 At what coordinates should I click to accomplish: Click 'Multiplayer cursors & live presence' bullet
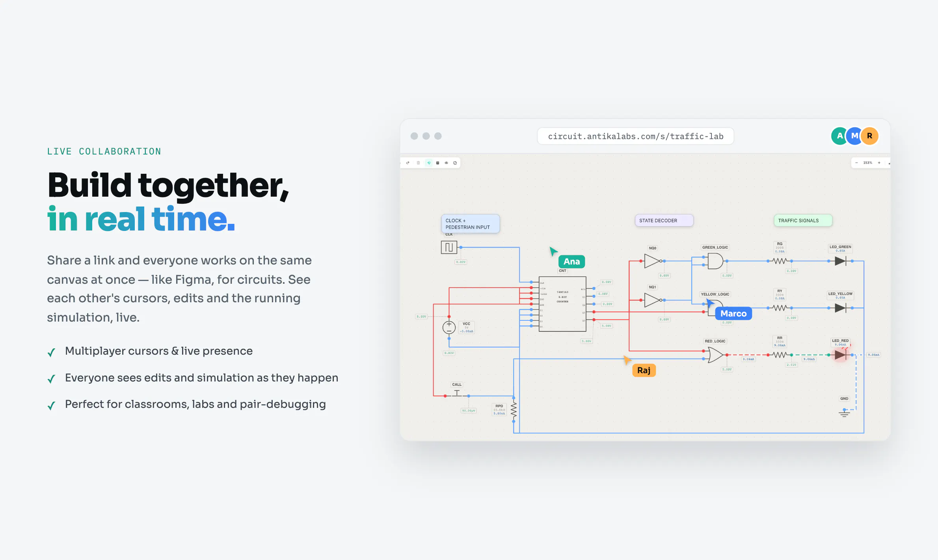click(159, 351)
